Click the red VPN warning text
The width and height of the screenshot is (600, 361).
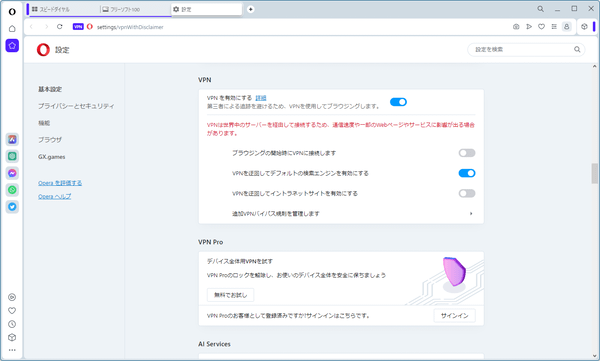tap(341, 129)
